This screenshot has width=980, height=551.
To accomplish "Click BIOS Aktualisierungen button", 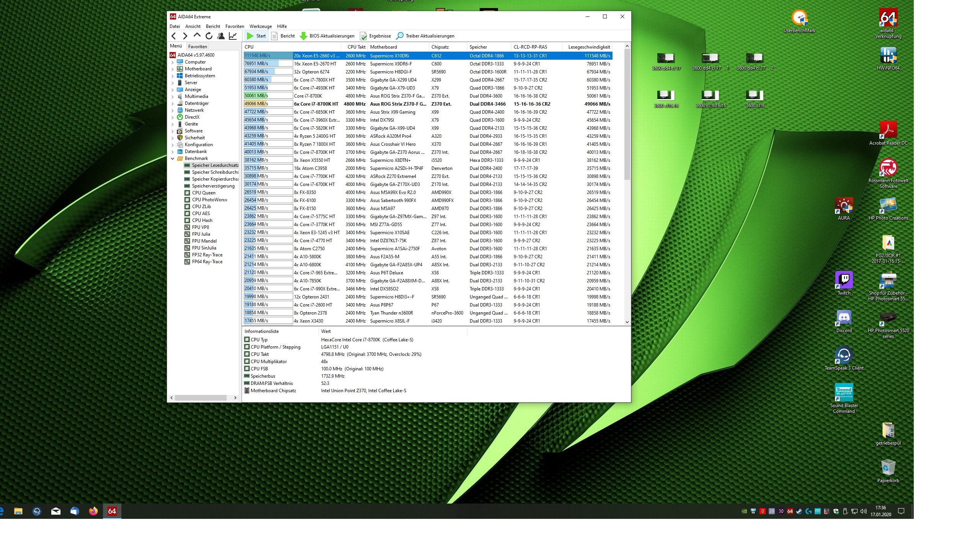I will (327, 36).
